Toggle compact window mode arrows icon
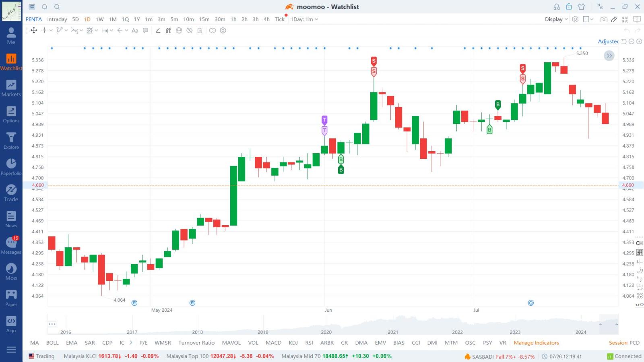This screenshot has width=644, height=362. 600,7
